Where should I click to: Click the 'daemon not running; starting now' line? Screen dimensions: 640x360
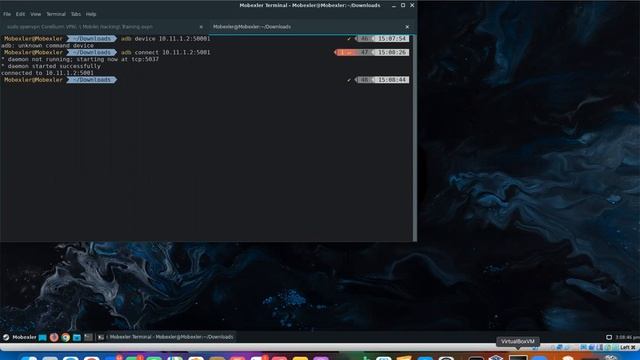80,59
